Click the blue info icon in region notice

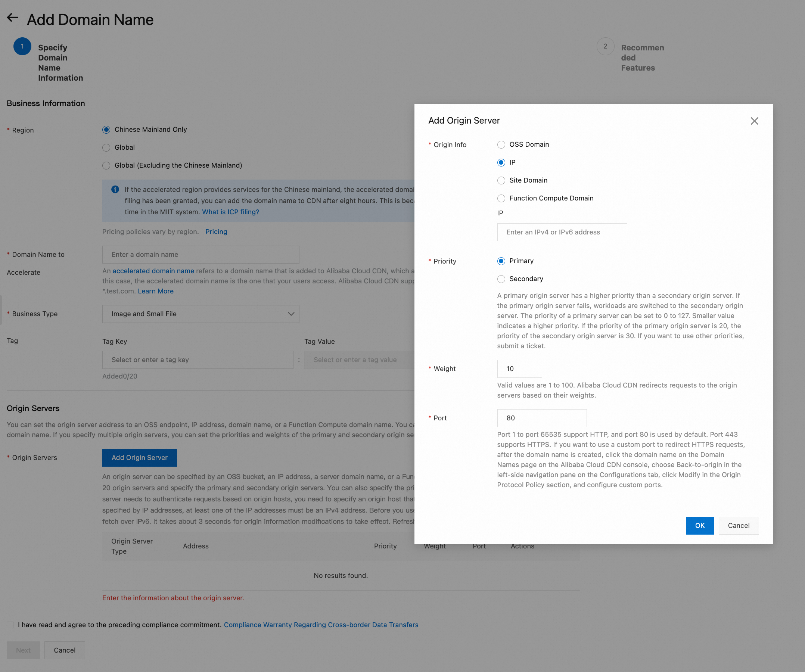tap(115, 189)
